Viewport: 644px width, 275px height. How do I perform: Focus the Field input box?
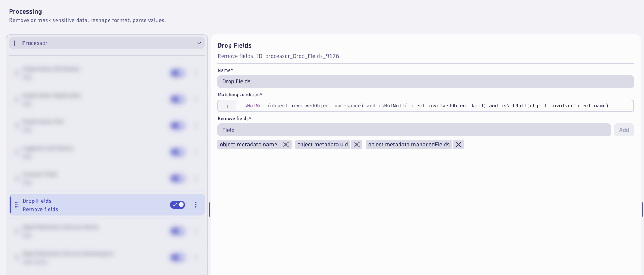(x=414, y=130)
